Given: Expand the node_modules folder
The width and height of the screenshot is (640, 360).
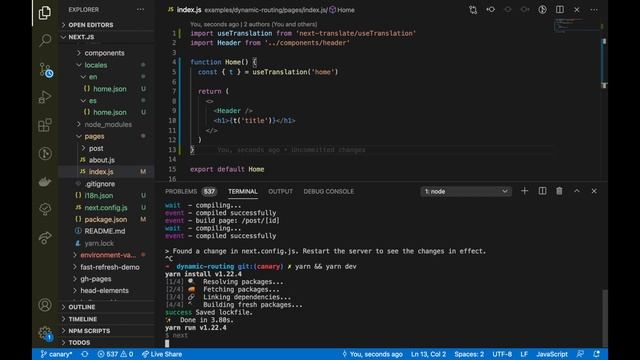Looking at the screenshot, I should point(107,124).
